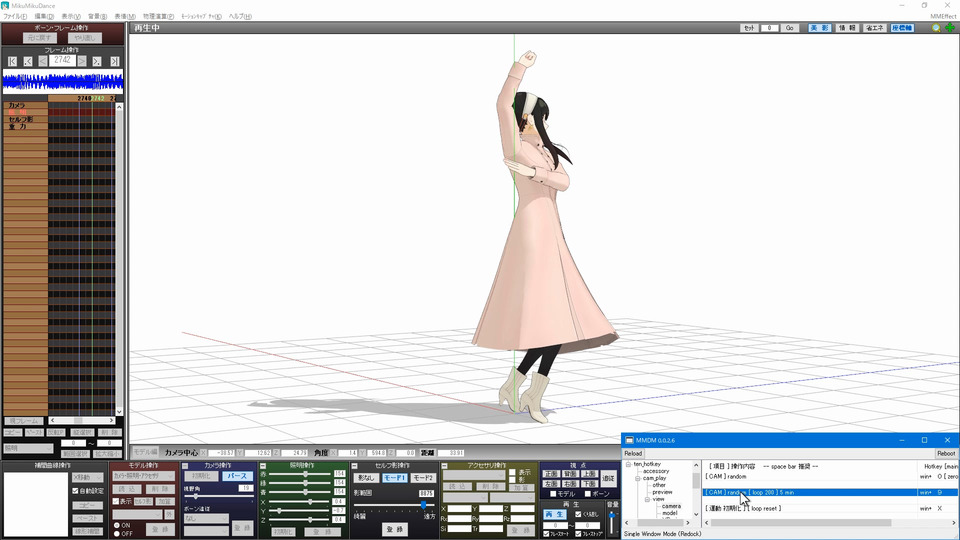Click the MMEffect label at top right
960x540 pixels.
point(943,17)
